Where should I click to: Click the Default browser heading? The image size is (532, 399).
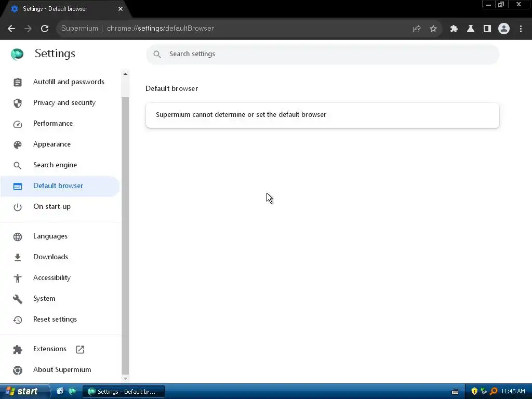pos(171,88)
